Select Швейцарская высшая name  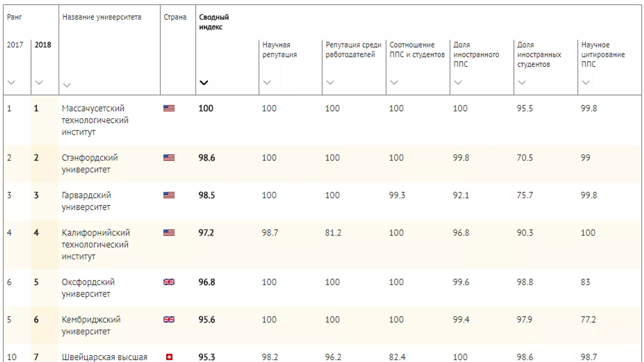[x=104, y=357]
